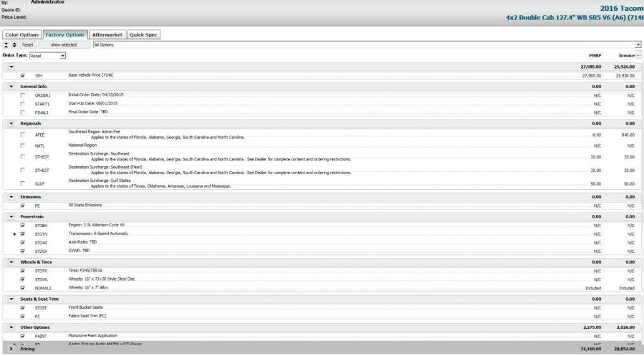Click Tires: P245/75R16 text
Image resolution: width=644 pixels, height=356 pixels.
(x=86, y=270)
